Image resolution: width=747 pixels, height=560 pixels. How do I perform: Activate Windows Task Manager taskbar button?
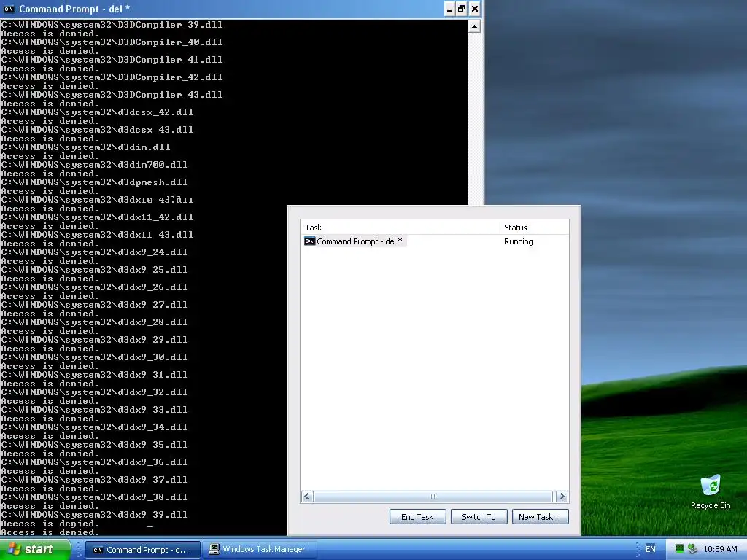(x=259, y=550)
